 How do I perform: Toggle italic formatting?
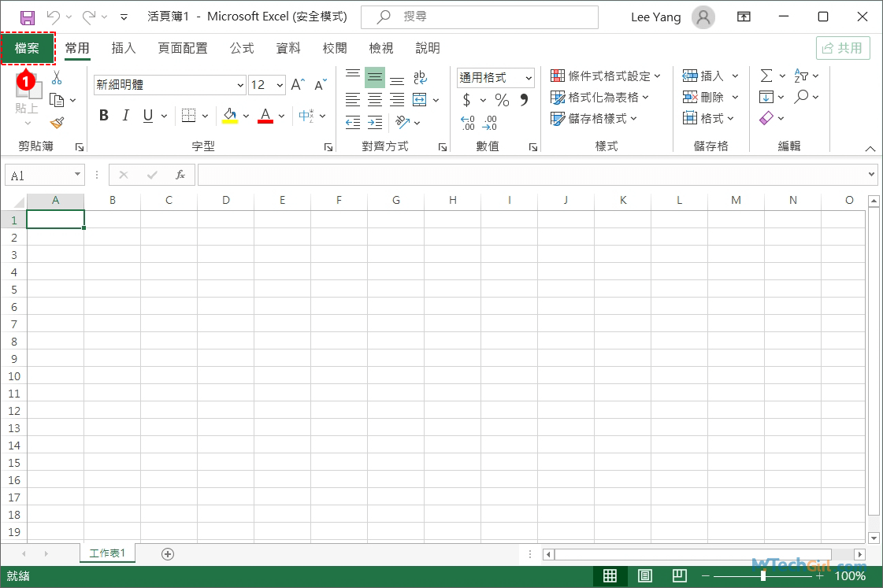click(x=125, y=116)
